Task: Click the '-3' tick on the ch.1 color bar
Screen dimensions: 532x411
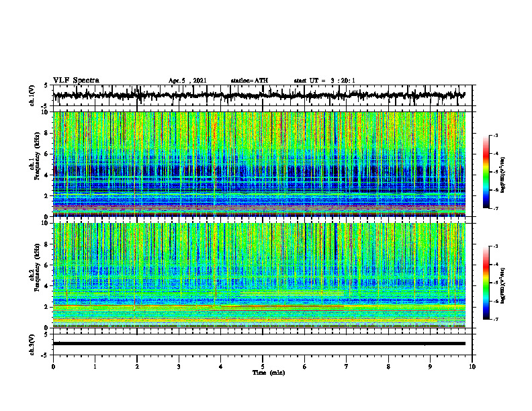Action: (496, 135)
